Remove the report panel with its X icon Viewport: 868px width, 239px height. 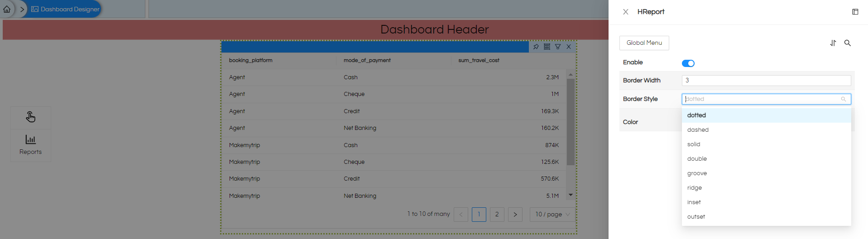pyautogui.click(x=569, y=47)
